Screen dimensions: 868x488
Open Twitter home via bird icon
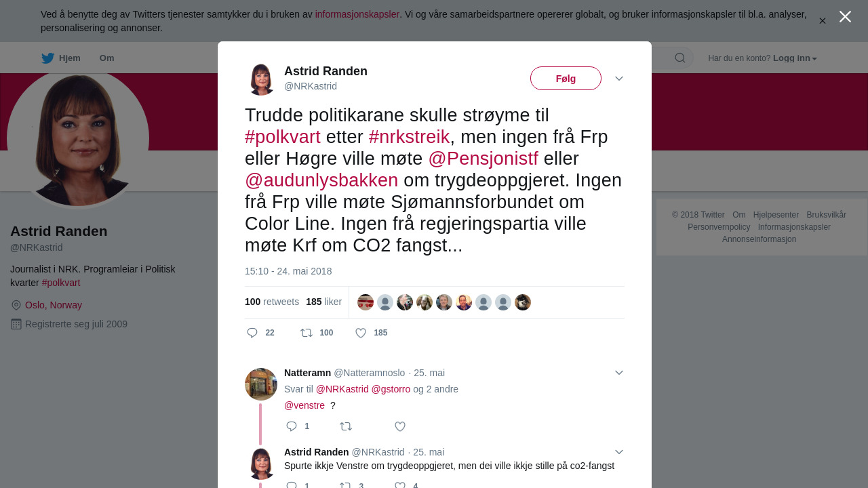point(47,58)
